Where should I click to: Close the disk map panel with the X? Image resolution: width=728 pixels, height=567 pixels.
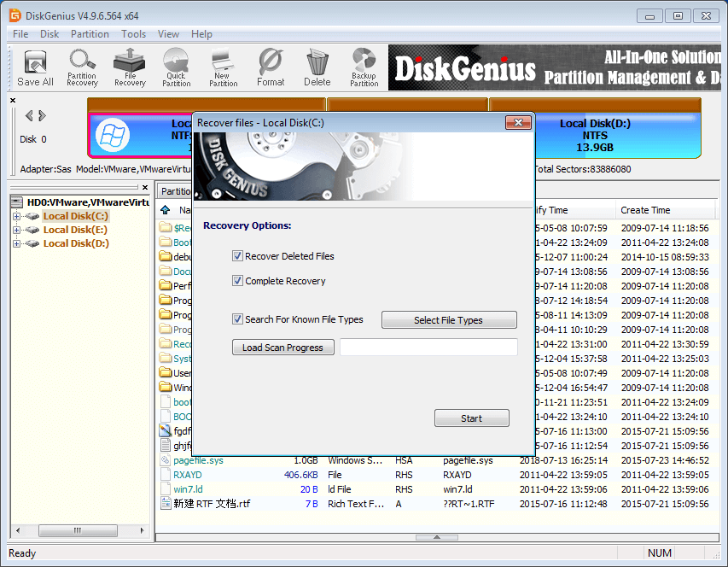(13, 100)
